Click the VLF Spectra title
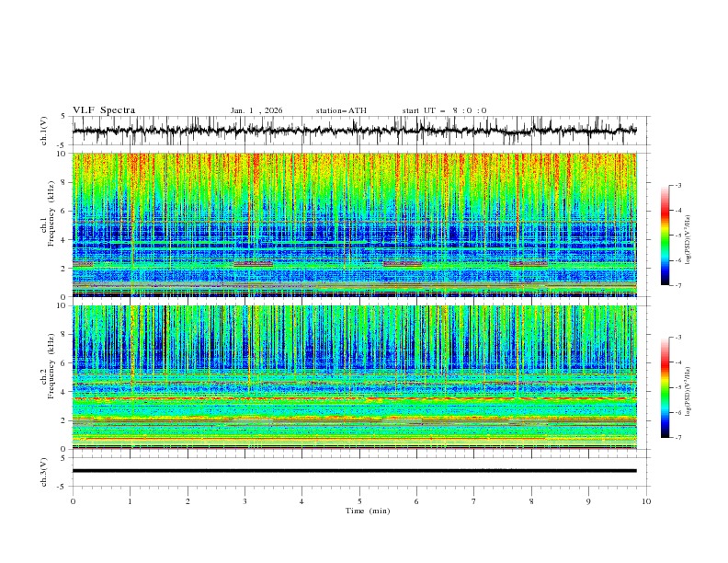This screenshot has width=728, height=563. (104, 110)
